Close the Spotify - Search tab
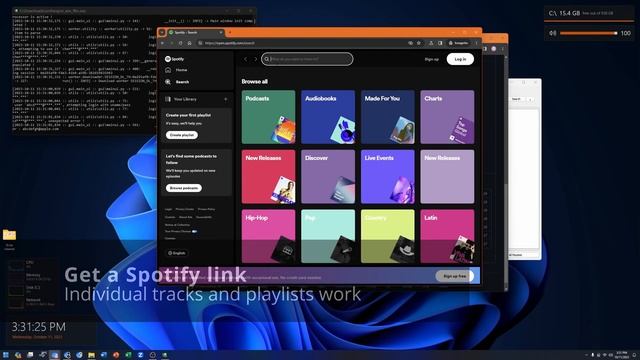This screenshot has height=360, width=640. (221, 32)
